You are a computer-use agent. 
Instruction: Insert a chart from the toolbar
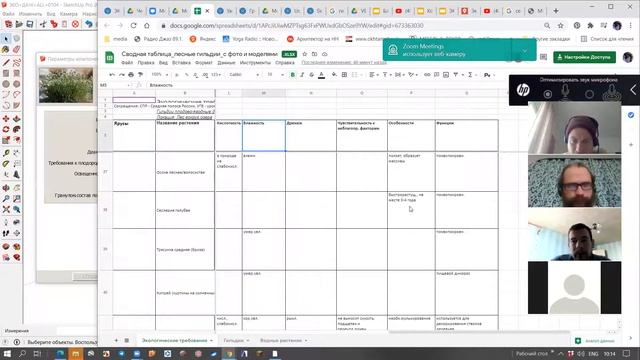[x=446, y=75]
